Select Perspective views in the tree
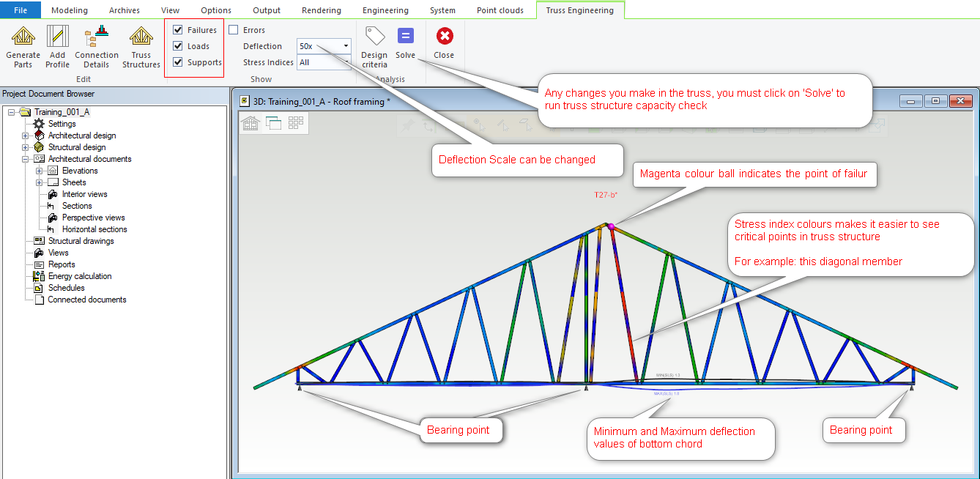 pyautogui.click(x=93, y=218)
